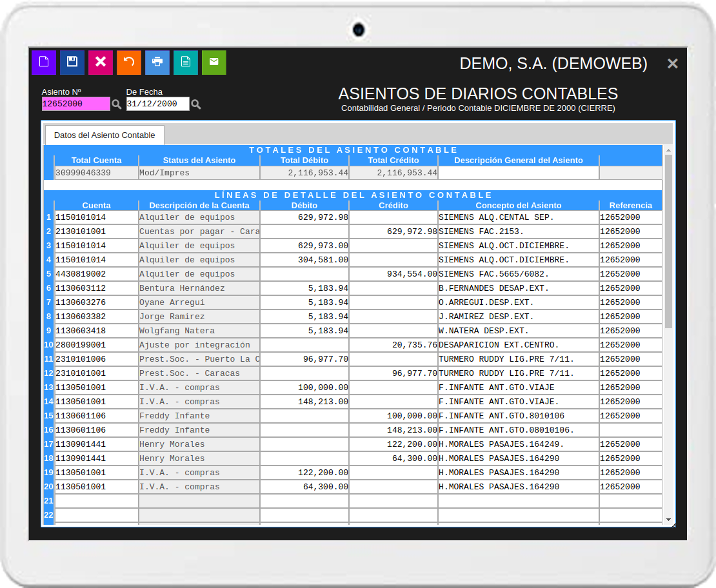The height and width of the screenshot is (588, 716).
Task: Click Jorge Ramirez description
Action: click(x=199, y=317)
